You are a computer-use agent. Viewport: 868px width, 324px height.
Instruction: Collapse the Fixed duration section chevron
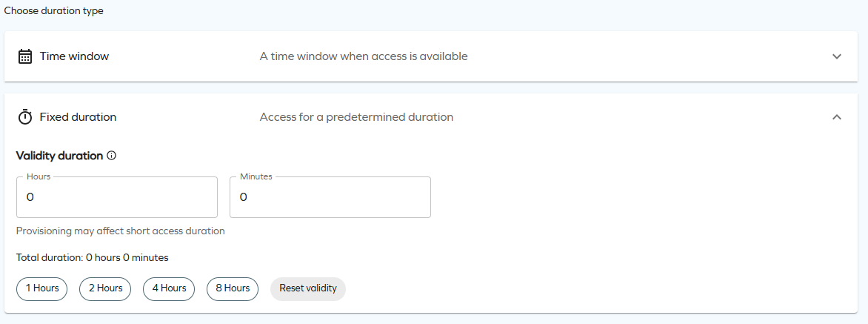pyautogui.click(x=837, y=117)
